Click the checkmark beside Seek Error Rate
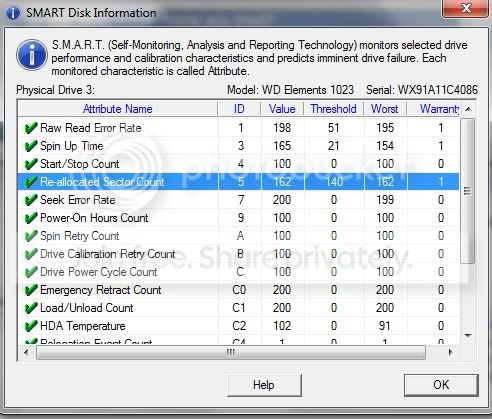Viewport: 492px width, 419px height. click(x=31, y=200)
